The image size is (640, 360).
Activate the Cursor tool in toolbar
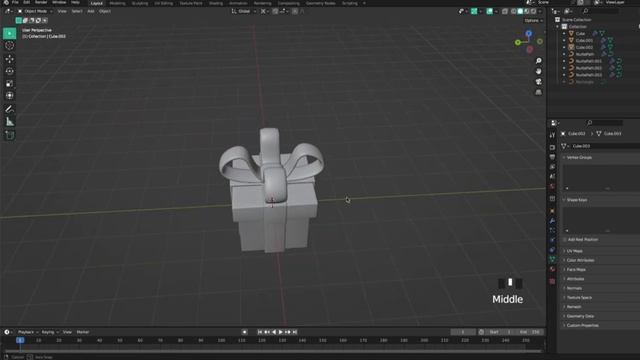coord(9,46)
